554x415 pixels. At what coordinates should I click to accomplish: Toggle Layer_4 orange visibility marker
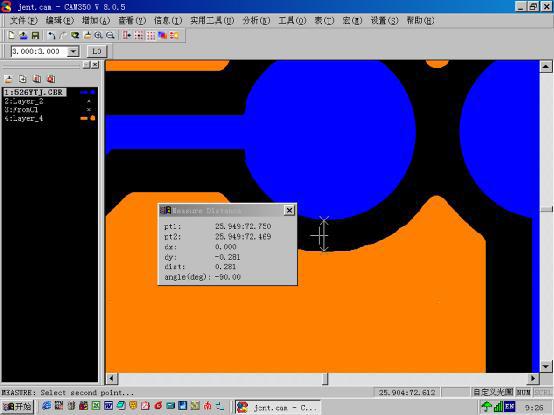click(x=88, y=118)
